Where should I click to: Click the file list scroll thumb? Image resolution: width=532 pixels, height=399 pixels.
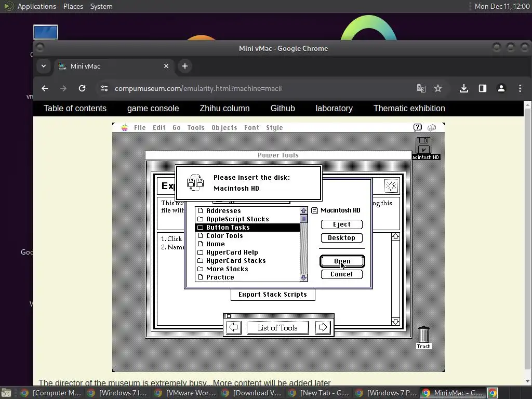point(303,219)
